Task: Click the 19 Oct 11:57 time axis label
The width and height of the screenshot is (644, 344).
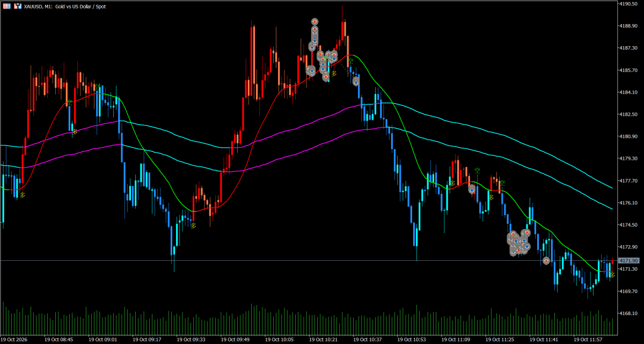Action: click(588, 340)
